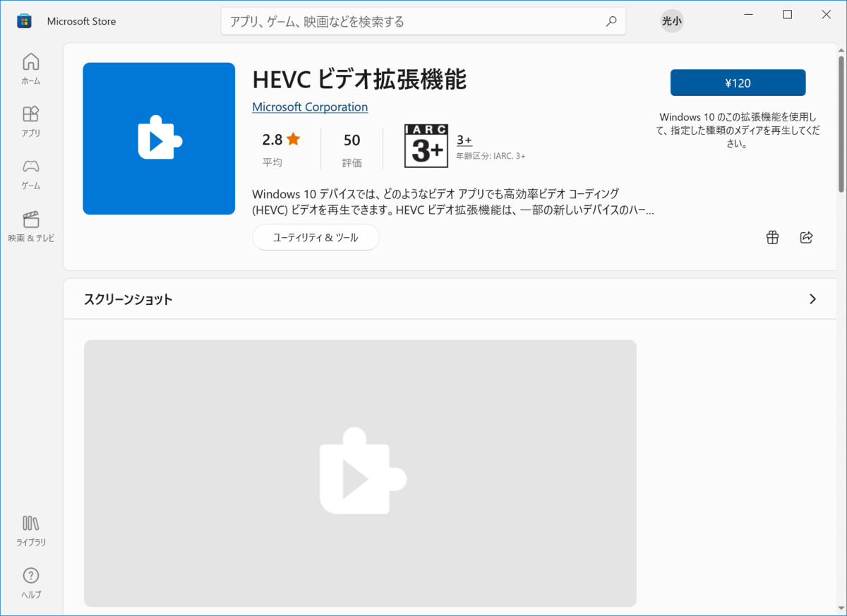Open the ライブラリ icon
This screenshot has width=847, height=616.
point(30,531)
